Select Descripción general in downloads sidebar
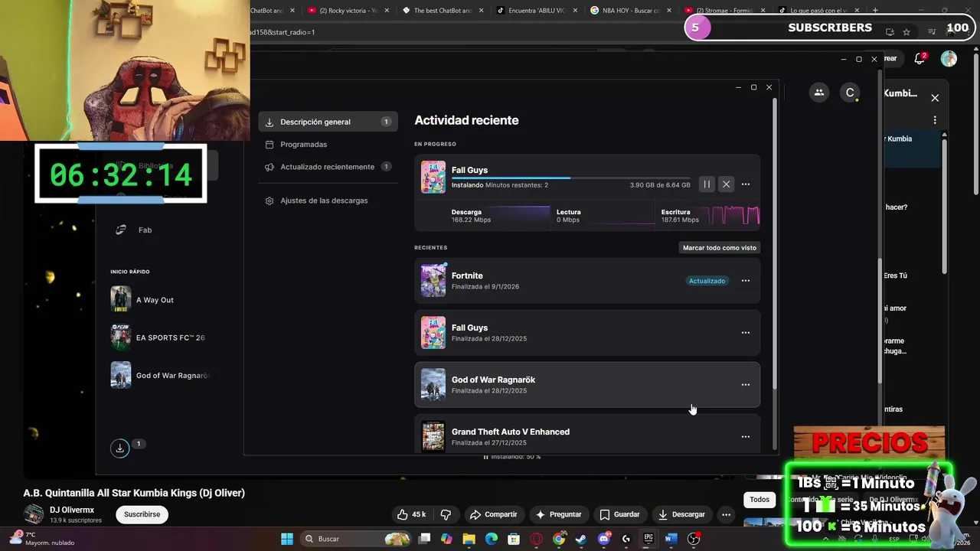This screenshot has width=980, height=551. (x=328, y=122)
